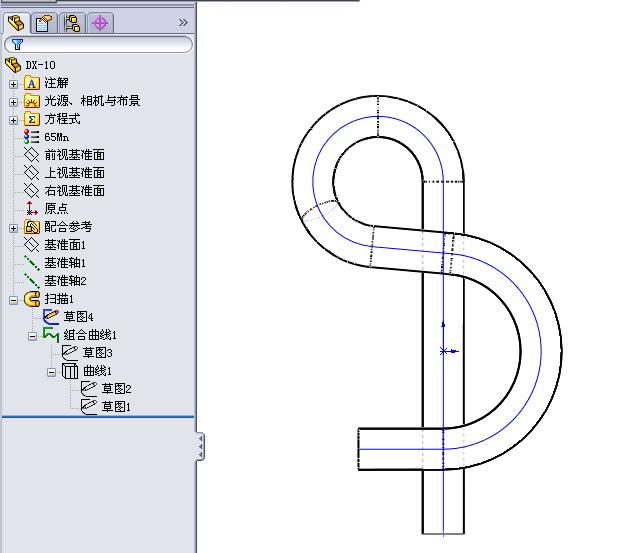Viewport: 621px width, 553px height.
Task: Click the 注解 annotations folder icon
Action: click(x=32, y=83)
